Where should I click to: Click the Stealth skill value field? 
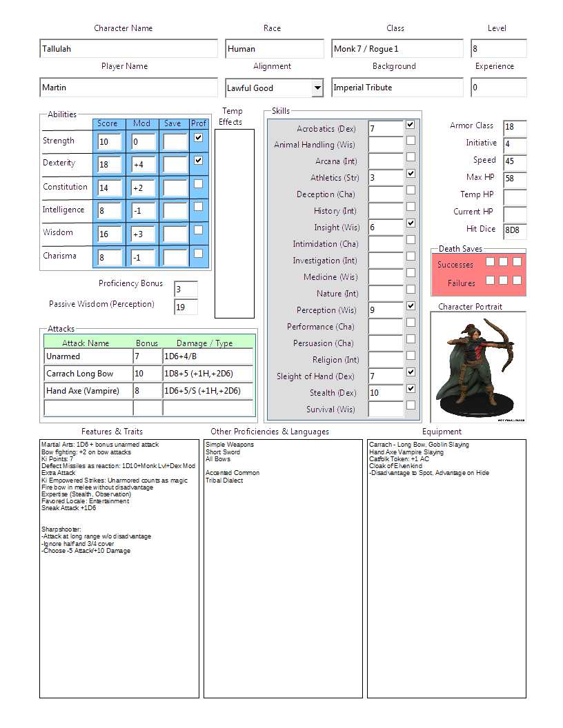click(386, 392)
